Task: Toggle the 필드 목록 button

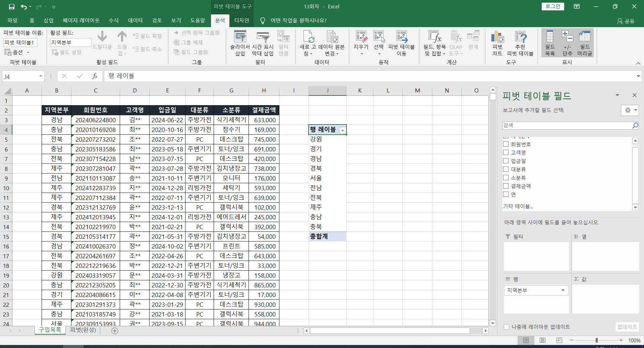Action: click(x=550, y=43)
